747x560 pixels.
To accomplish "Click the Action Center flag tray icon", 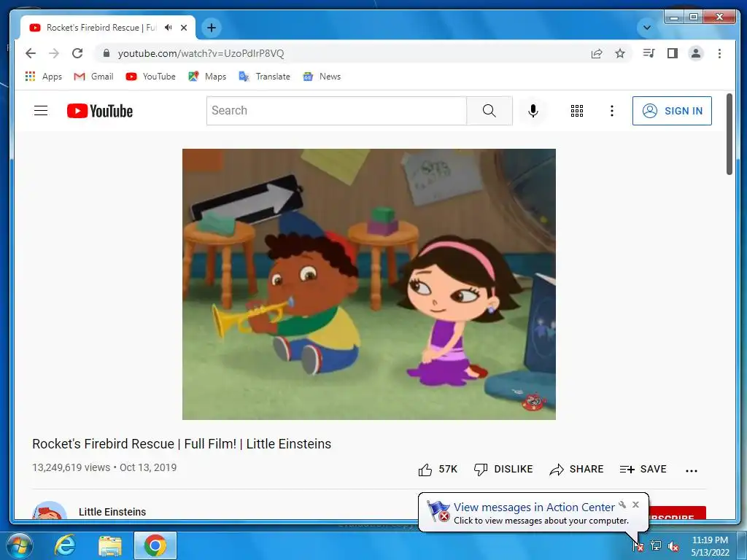I will 638,545.
